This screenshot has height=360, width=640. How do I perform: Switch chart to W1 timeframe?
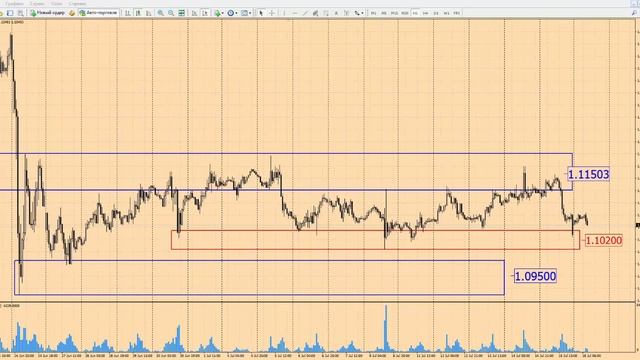coord(447,13)
